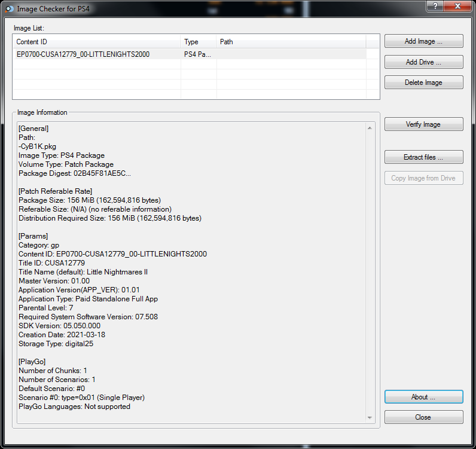Click the 'Master Version: 01.00' line
Screen dimensions: 476x449
pos(54,281)
